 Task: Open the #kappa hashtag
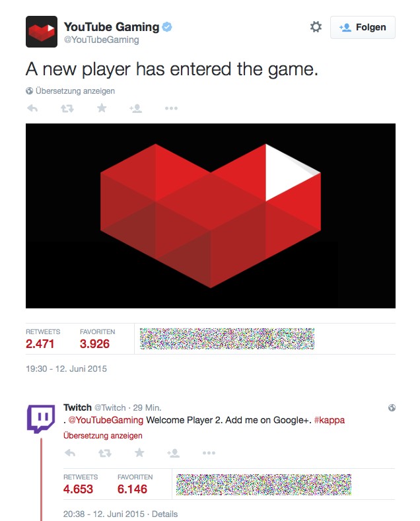click(330, 420)
